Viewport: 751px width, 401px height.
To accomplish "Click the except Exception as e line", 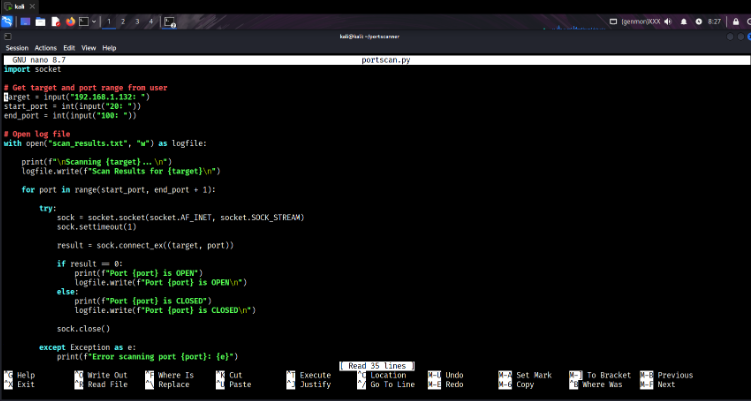I will coord(88,348).
